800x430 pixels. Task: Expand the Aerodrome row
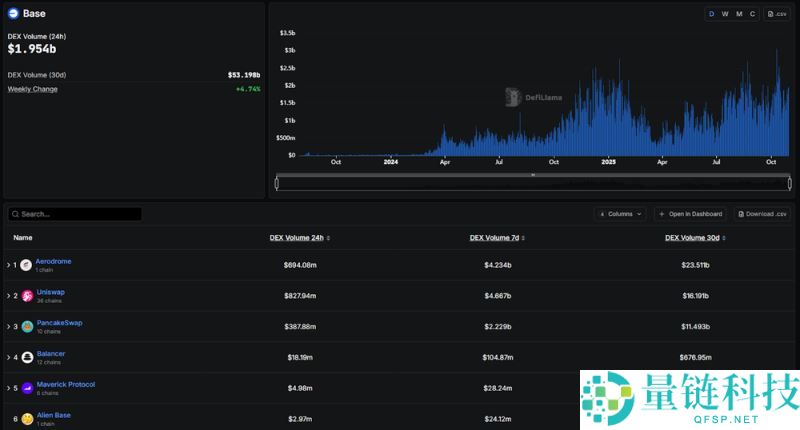coord(8,265)
